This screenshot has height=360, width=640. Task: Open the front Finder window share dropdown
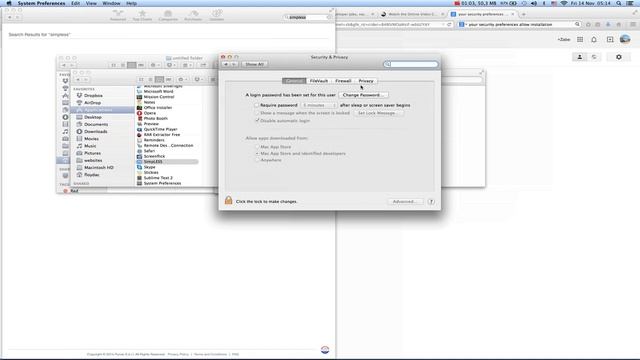199,80
